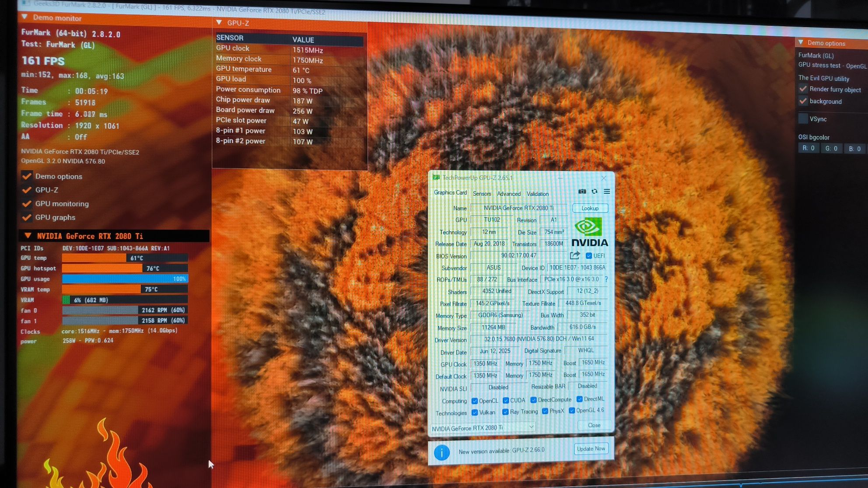Open the GPU selection dropdown in GPU-Z

(483, 428)
